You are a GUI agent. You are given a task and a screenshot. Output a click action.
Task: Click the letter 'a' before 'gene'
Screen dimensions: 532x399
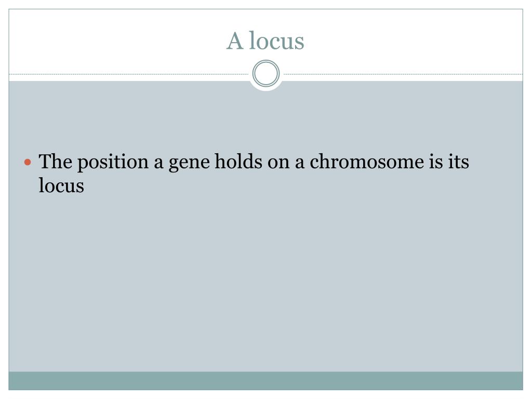pyautogui.click(x=158, y=163)
